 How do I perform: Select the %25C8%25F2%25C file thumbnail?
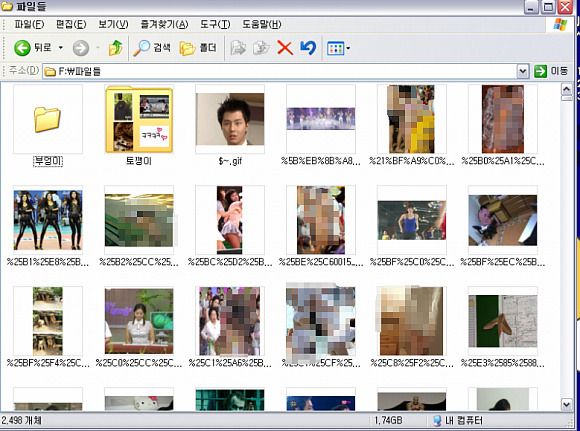click(x=412, y=321)
